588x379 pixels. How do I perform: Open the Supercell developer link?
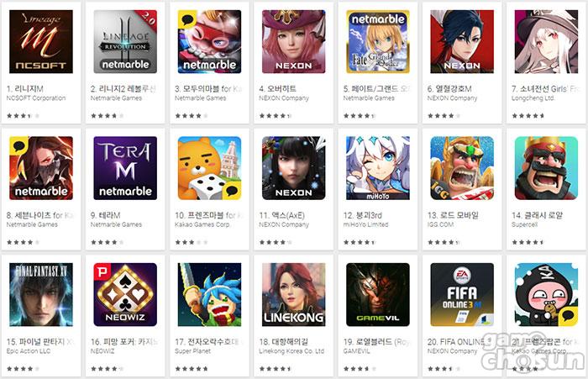click(525, 224)
